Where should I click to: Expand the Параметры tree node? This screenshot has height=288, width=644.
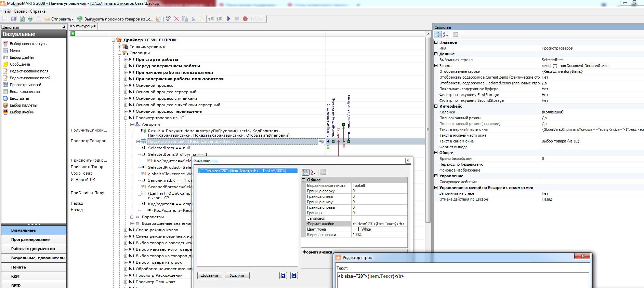tap(132, 217)
